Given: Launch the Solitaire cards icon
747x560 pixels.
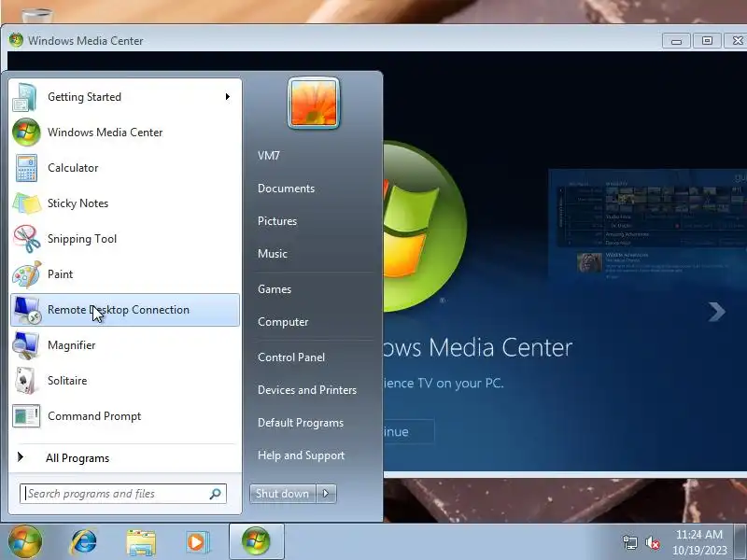Looking at the screenshot, I should (26, 381).
